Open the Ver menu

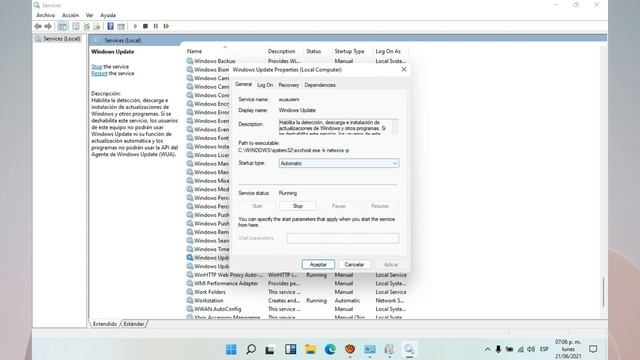coord(89,15)
